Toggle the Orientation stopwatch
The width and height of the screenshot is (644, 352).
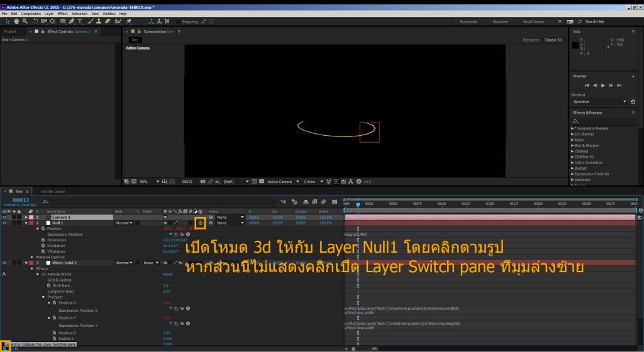pyautogui.click(x=43, y=240)
